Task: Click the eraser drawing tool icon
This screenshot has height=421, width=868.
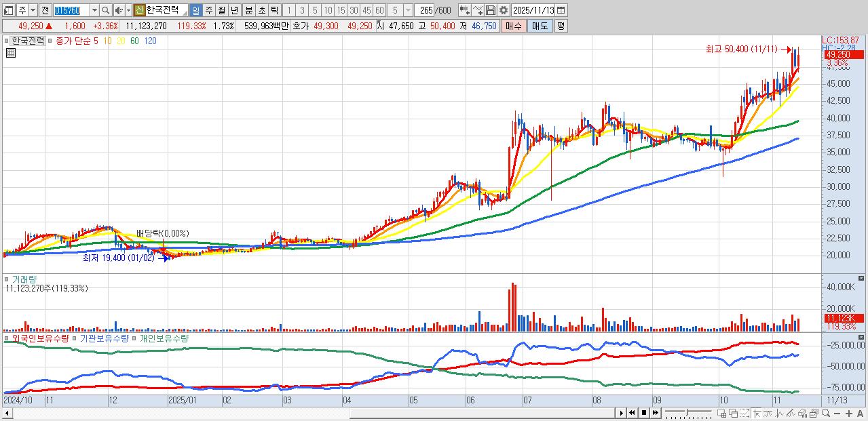Action: (x=803, y=413)
